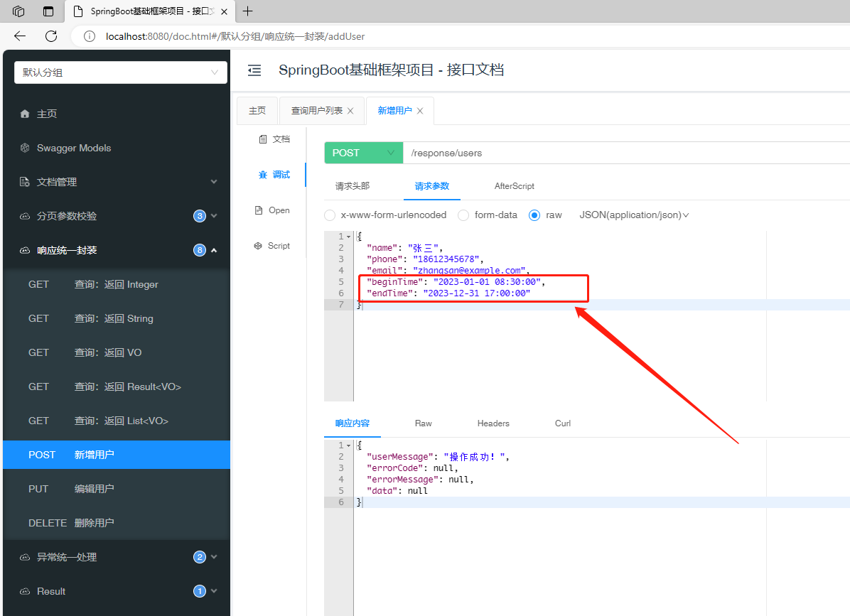The image size is (850, 616).
Task: Switch to 主页 tab
Action: (257, 111)
